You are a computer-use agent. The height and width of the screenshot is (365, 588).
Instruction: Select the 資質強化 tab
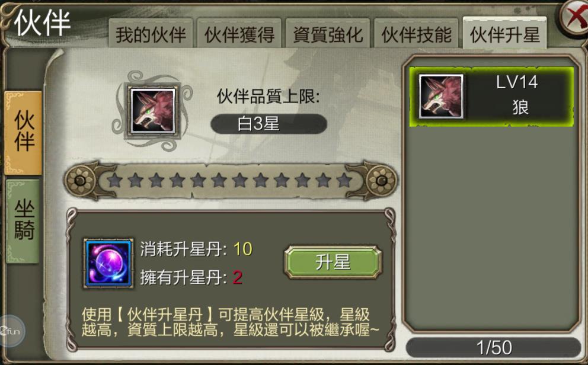(328, 34)
